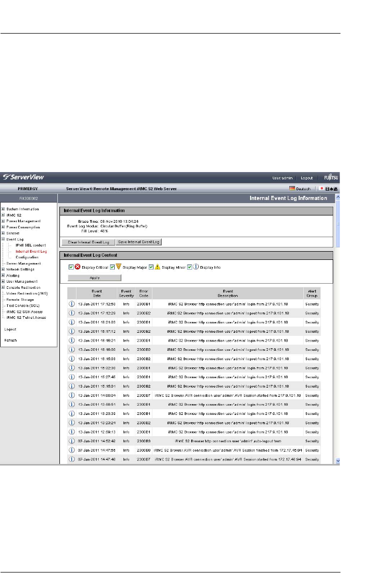Select Internal Event Log in sidebar

[31, 251]
